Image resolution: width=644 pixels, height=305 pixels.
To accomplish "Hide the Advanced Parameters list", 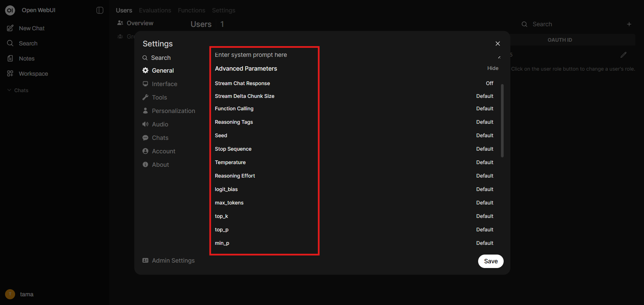I will (493, 68).
